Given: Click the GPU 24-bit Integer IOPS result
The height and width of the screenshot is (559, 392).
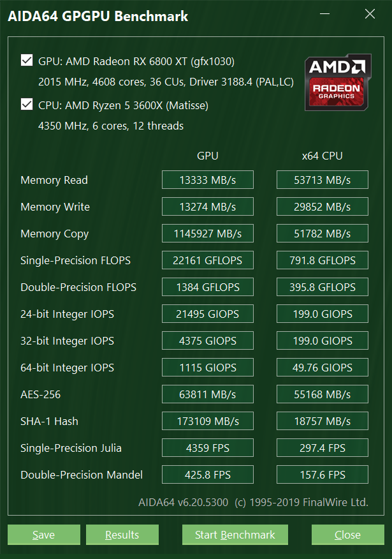Looking at the screenshot, I should tap(208, 314).
